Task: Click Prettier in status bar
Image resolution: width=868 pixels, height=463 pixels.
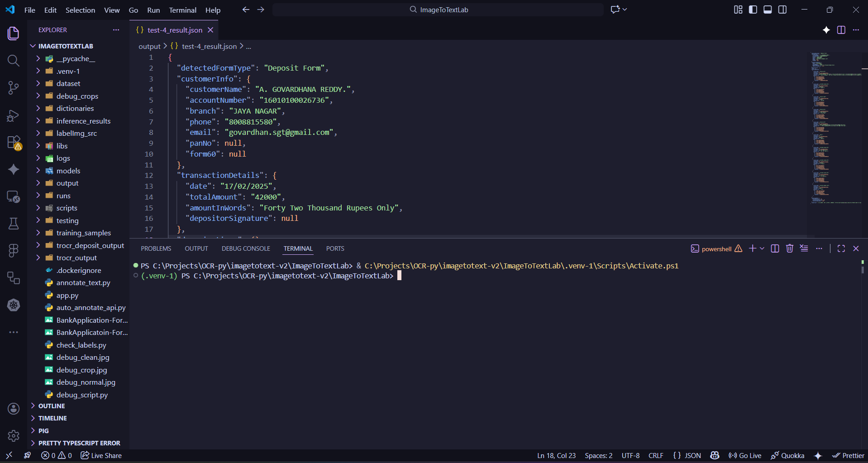Action: click(848, 456)
